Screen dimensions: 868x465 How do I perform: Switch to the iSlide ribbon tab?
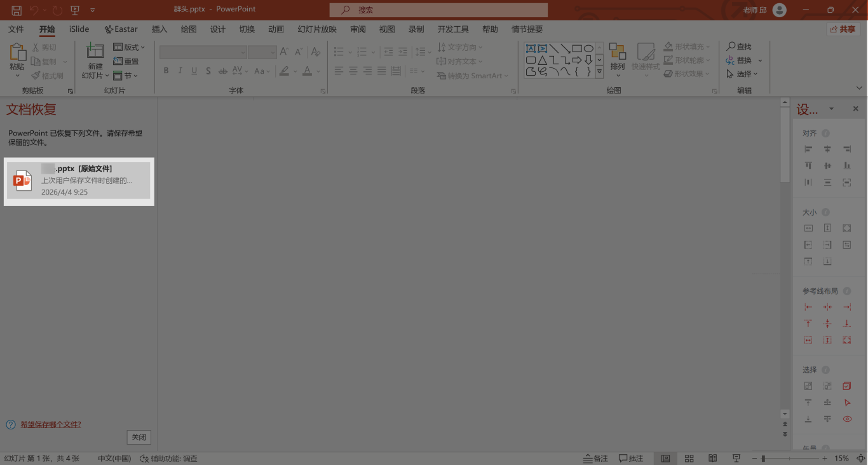[79, 29]
